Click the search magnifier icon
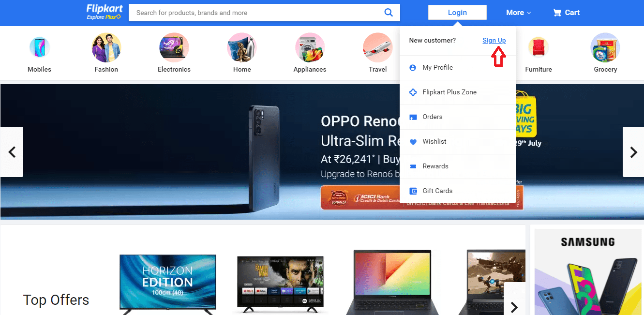The height and width of the screenshot is (315, 644). (389, 13)
